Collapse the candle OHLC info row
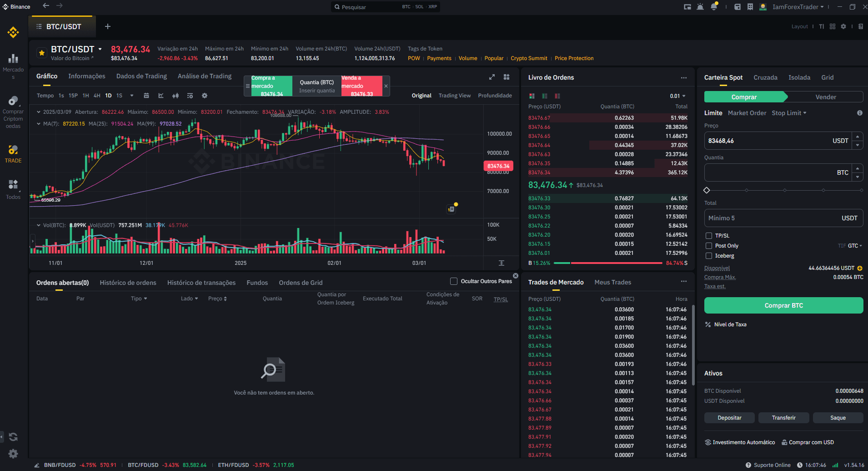Screen dimensions: 868x471 [x=39, y=112]
